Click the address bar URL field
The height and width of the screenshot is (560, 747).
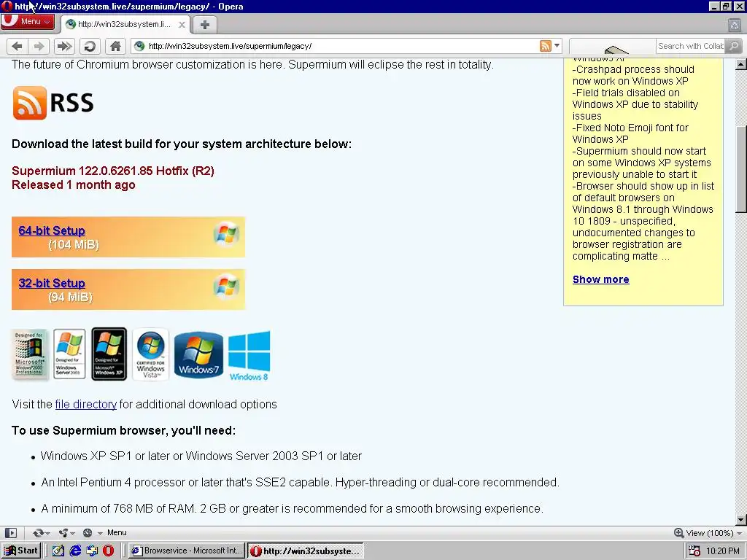342,46
